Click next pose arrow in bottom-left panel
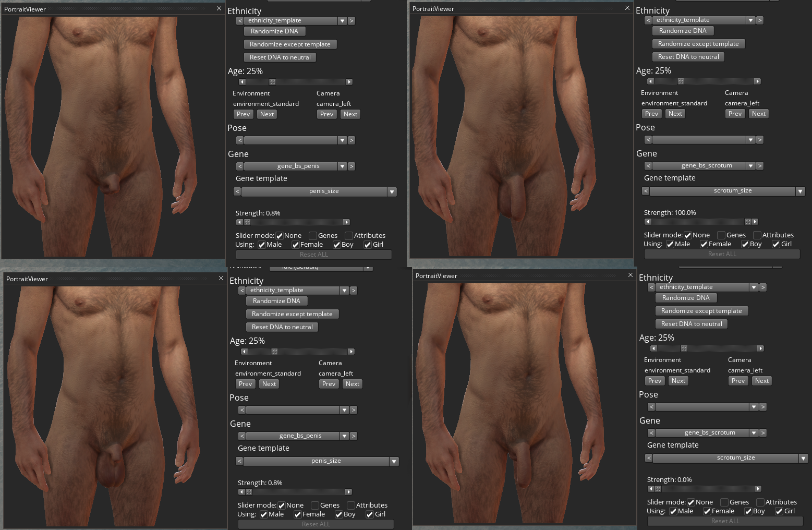The image size is (812, 530). (x=354, y=410)
